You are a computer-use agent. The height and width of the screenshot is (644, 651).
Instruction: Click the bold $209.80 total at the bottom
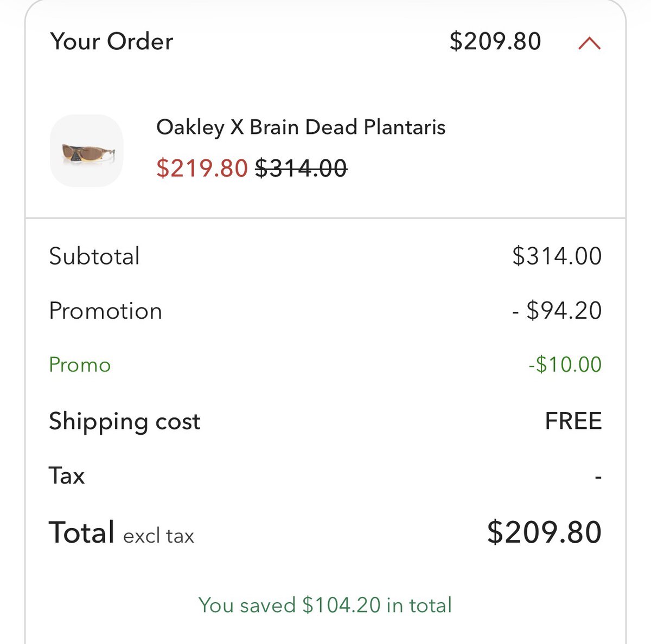pos(544,532)
